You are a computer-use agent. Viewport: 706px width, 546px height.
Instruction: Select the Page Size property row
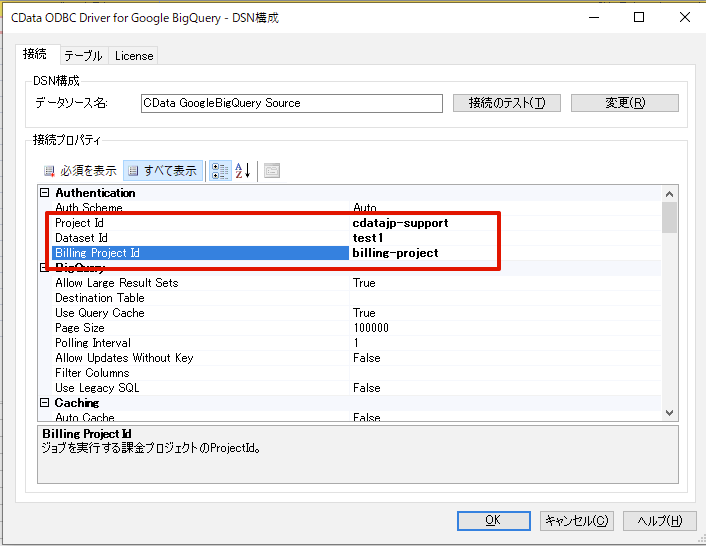[356, 328]
